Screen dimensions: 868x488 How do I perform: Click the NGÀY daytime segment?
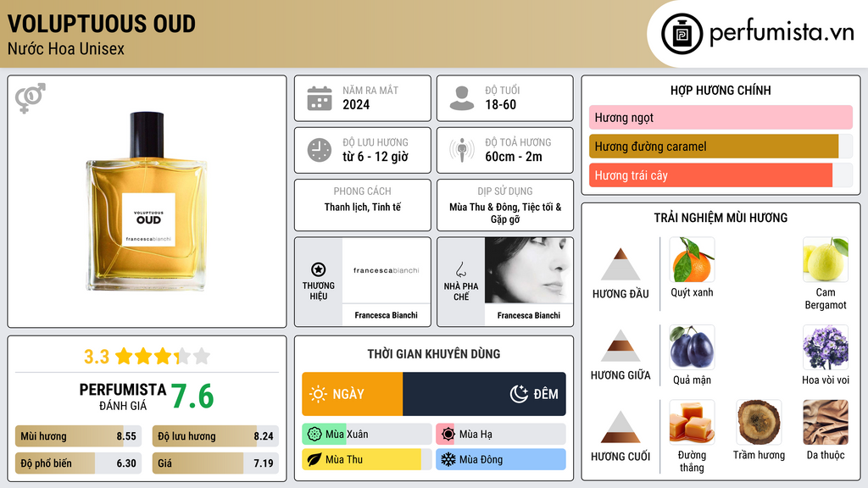click(x=352, y=394)
